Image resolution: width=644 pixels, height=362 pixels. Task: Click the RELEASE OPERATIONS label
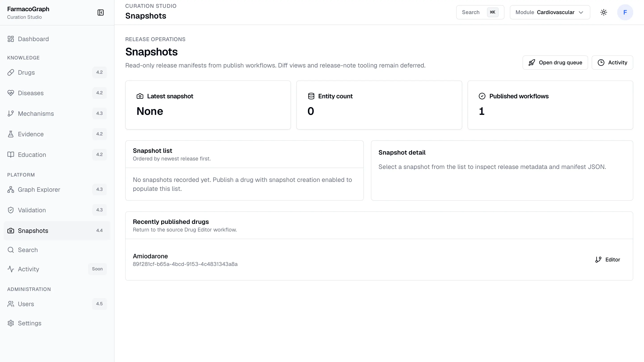[x=155, y=39]
